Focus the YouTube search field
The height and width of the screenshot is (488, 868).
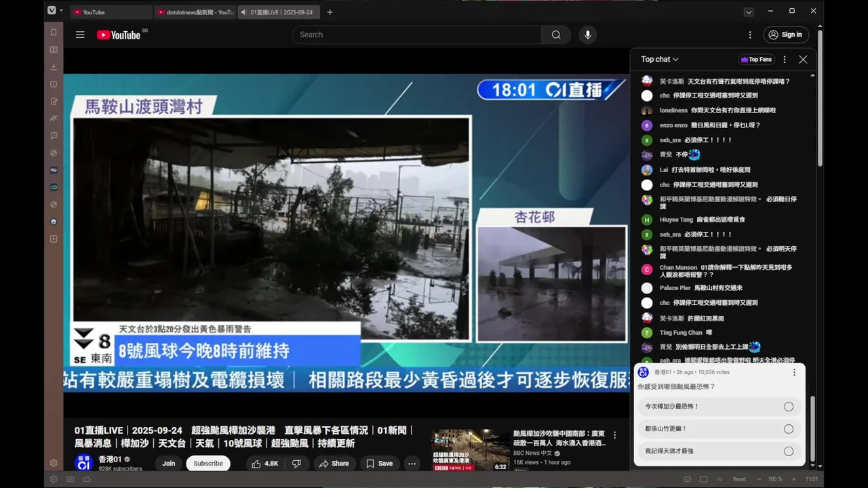click(417, 35)
